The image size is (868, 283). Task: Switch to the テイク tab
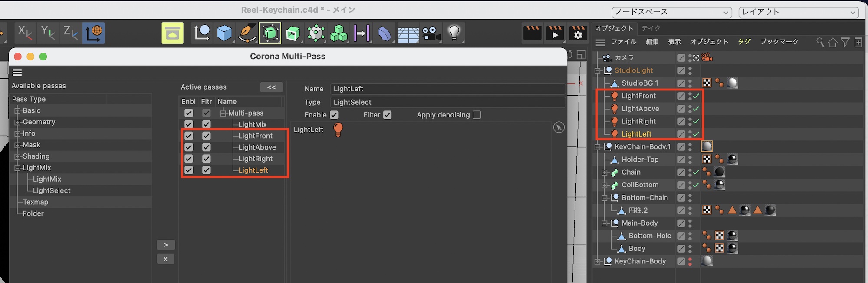651,28
